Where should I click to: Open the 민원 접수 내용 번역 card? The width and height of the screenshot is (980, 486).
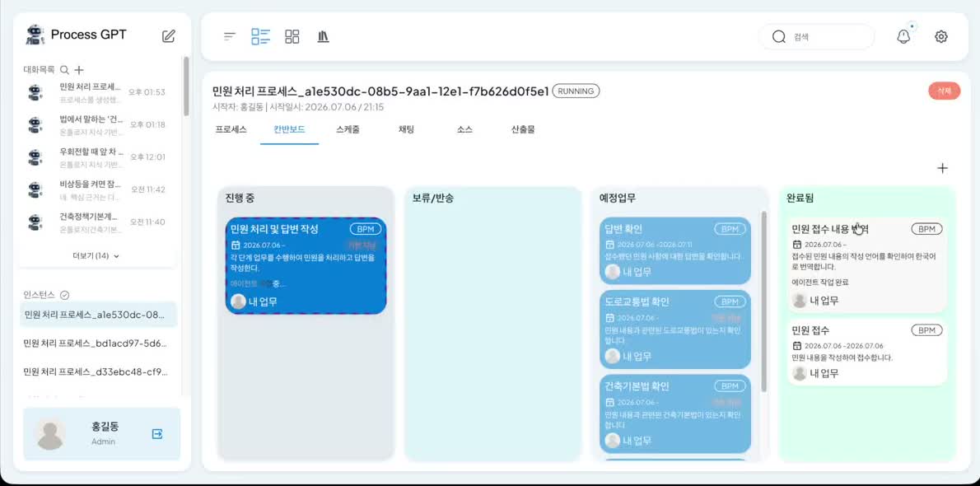click(866, 265)
